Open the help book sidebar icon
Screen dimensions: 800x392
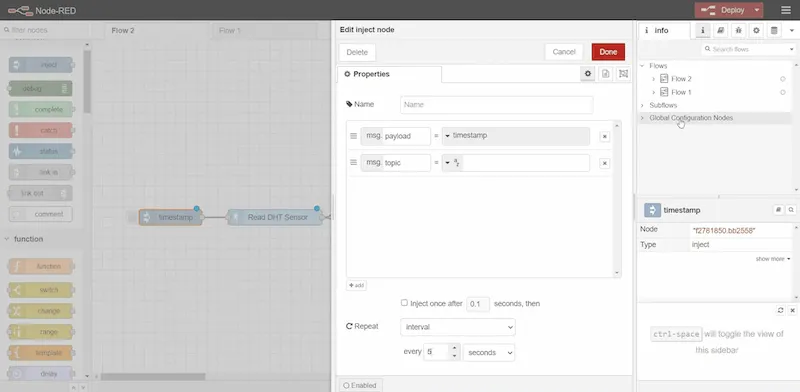720,31
